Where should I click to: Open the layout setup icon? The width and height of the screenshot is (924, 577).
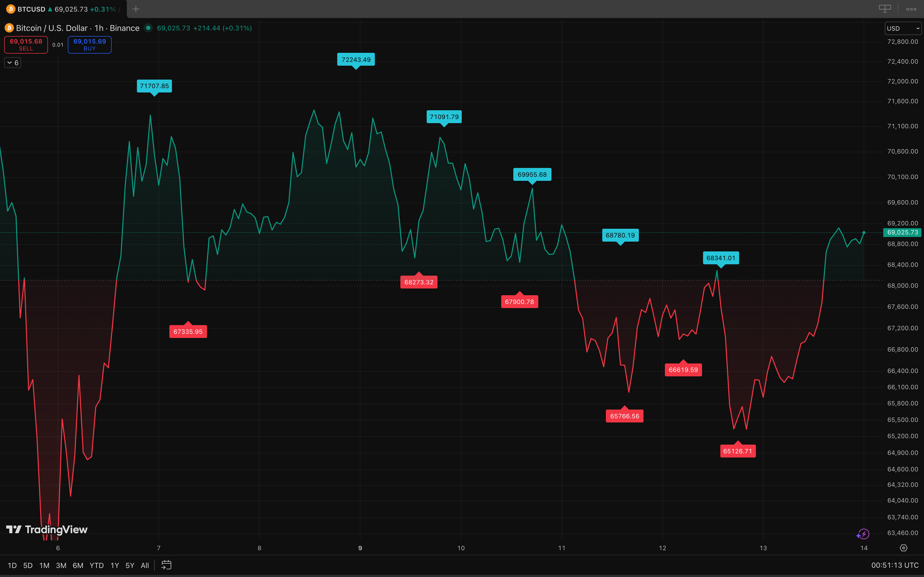[885, 9]
